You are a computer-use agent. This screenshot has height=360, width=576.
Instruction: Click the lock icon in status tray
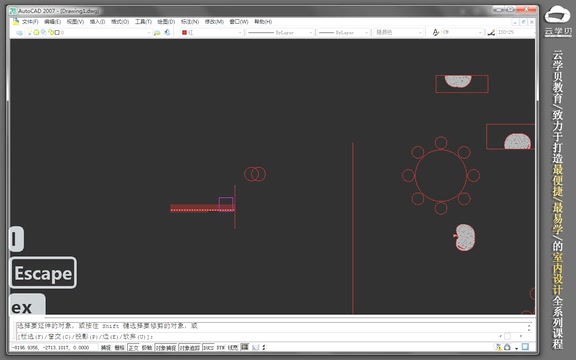[x=507, y=347]
